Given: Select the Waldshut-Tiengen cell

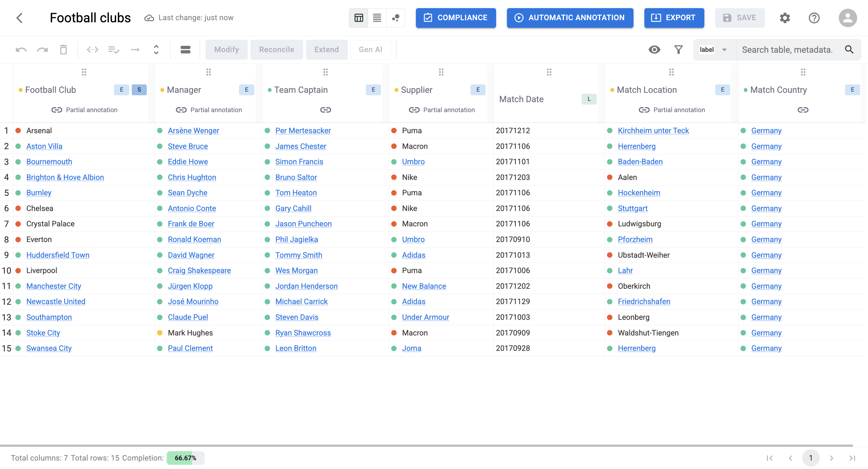Looking at the screenshot, I should point(671,333).
